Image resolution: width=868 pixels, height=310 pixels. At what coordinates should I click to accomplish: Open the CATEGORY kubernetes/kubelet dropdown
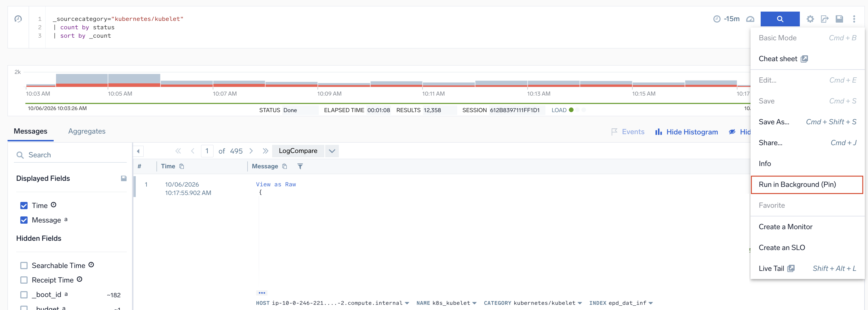coord(580,303)
